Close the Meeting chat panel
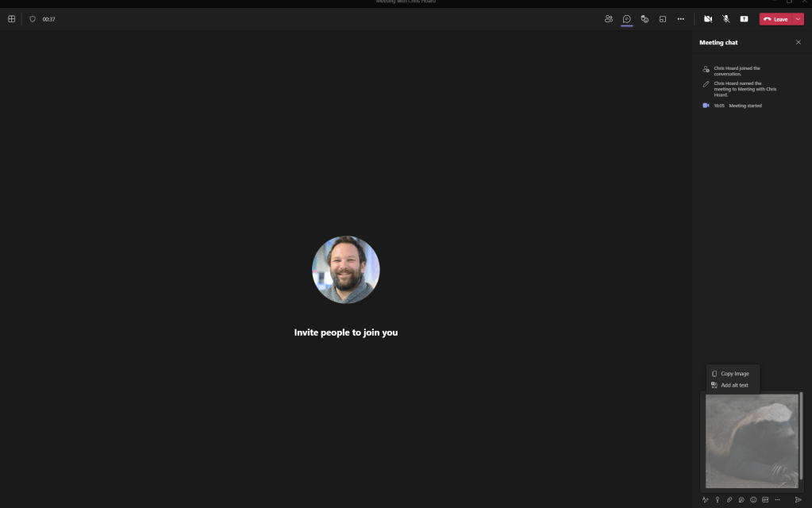The width and height of the screenshot is (812, 508). 798,42
